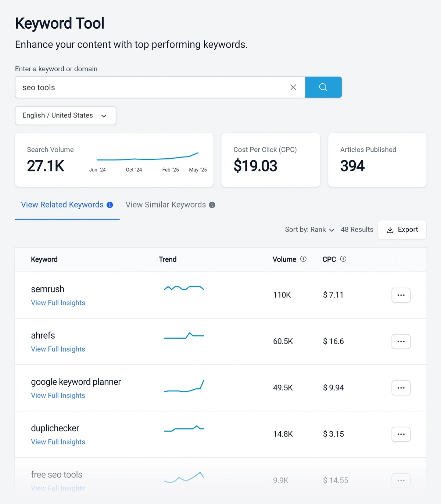Open more options for semrush row

coord(401,295)
